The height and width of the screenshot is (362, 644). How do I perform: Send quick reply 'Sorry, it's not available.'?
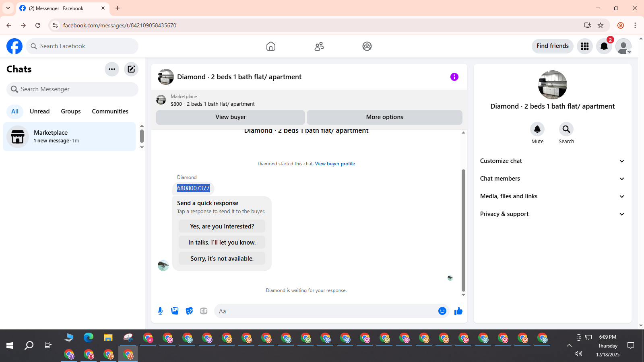pyautogui.click(x=222, y=259)
